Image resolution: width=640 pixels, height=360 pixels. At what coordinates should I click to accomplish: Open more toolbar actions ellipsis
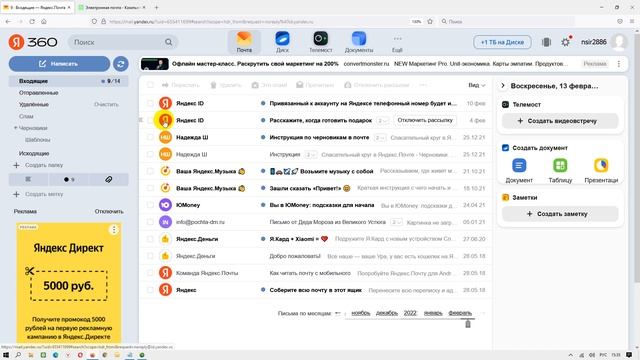tap(423, 85)
